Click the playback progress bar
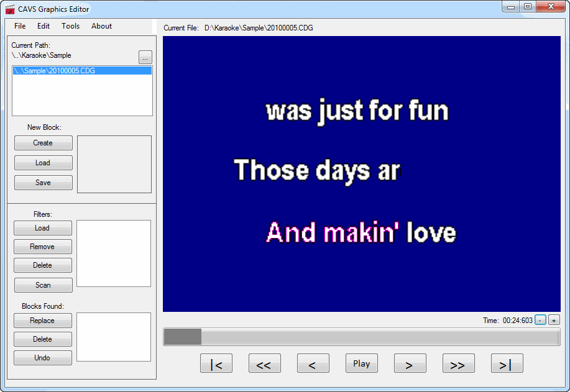The image size is (570, 392). [362, 337]
